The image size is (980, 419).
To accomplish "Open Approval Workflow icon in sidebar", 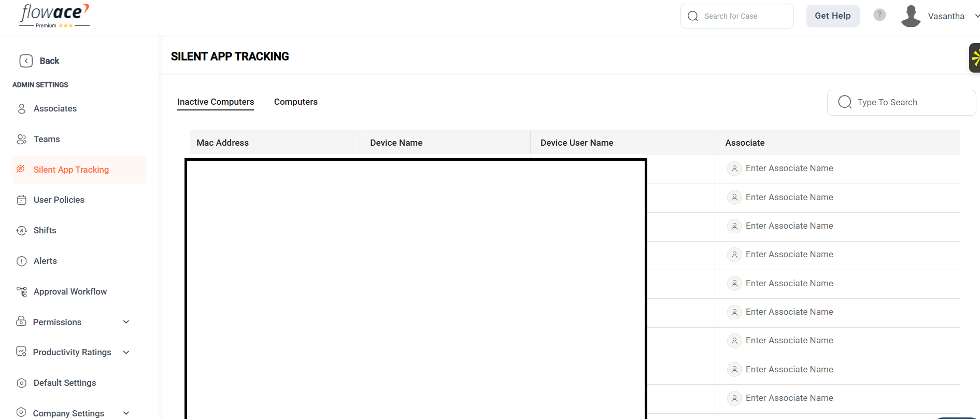I will [x=22, y=292].
